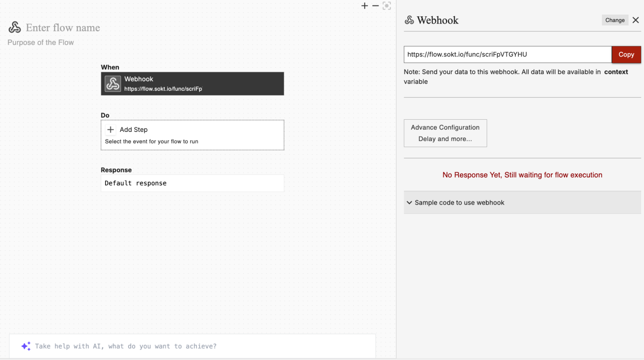Select the webhook URL text field
644x360 pixels.
coord(507,54)
